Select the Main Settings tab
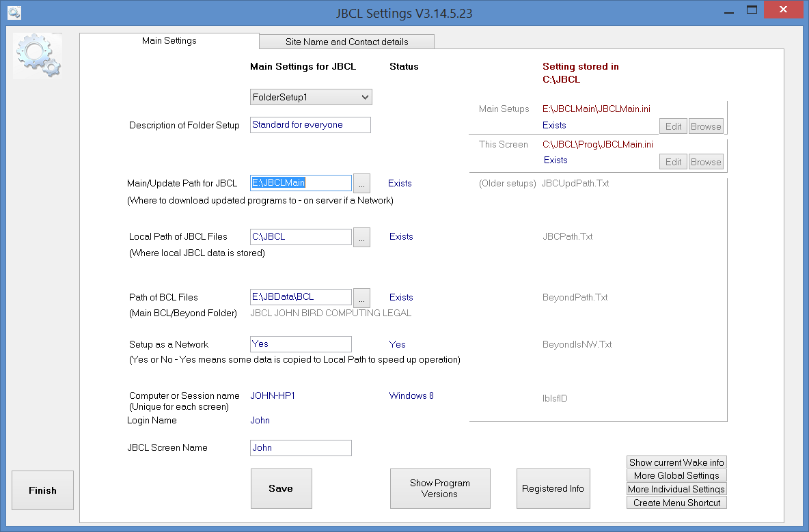This screenshot has height=532, width=809. (x=169, y=40)
